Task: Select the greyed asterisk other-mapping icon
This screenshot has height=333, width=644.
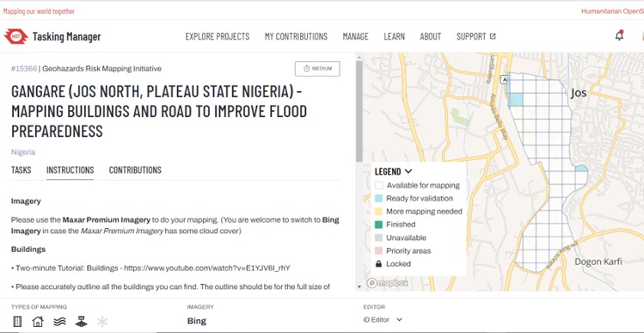Action: pos(102,322)
